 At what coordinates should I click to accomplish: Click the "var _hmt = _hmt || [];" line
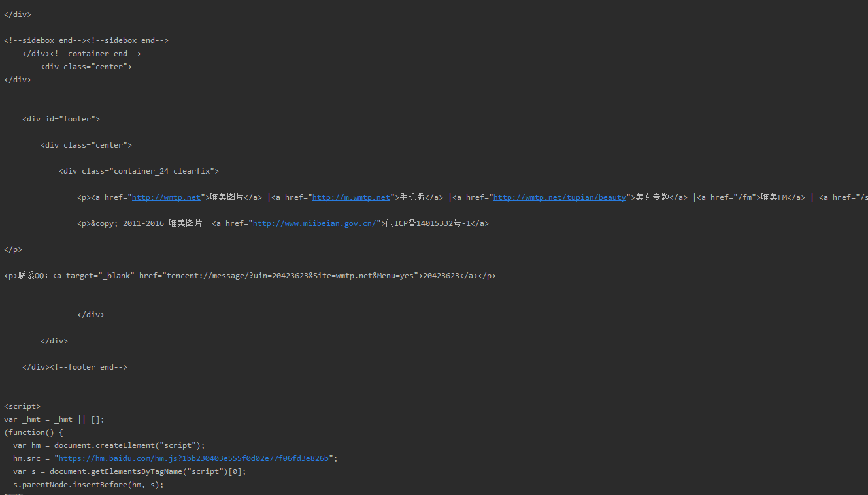[x=54, y=419]
